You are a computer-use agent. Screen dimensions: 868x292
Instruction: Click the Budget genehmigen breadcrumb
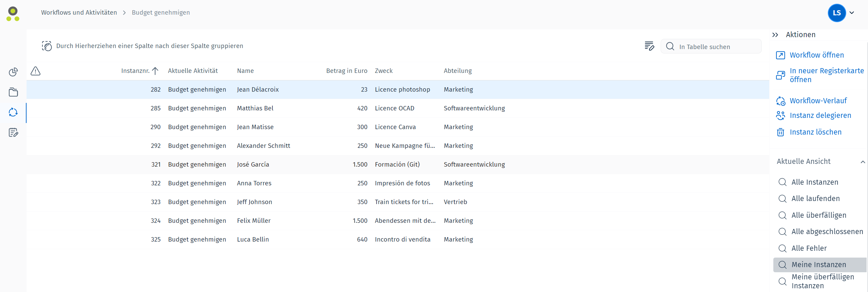click(x=161, y=13)
